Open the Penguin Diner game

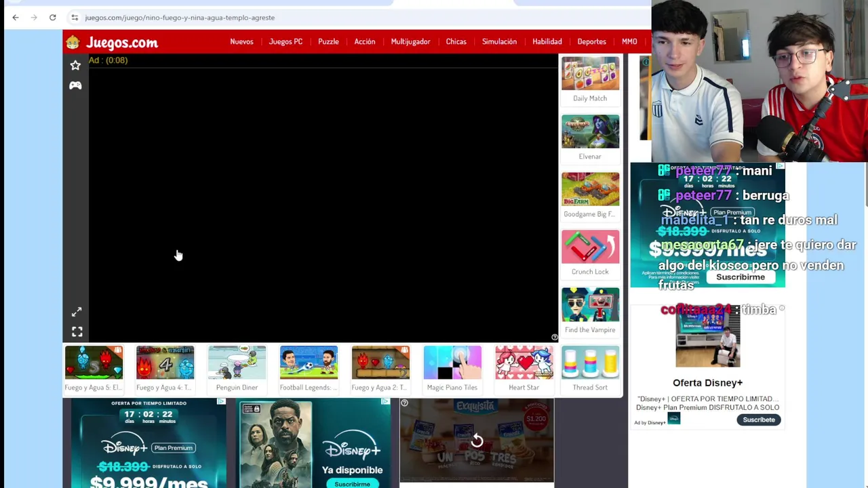(x=237, y=363)
